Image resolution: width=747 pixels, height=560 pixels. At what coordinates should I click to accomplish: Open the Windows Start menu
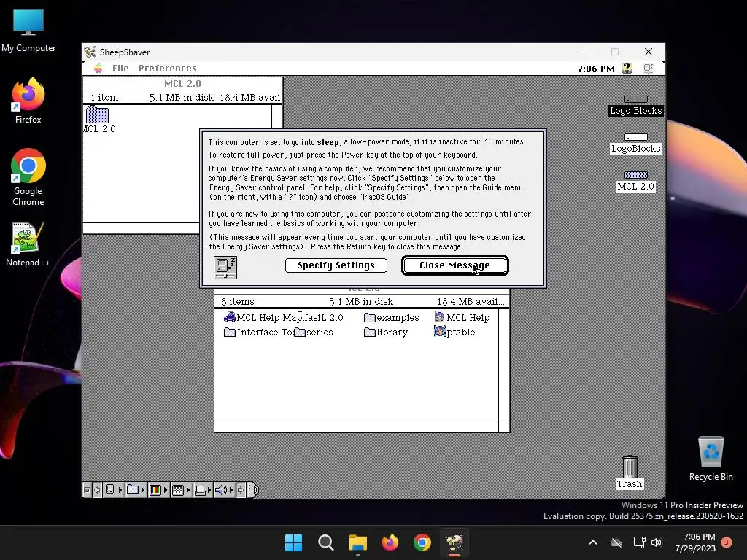[x=293, y=542]
